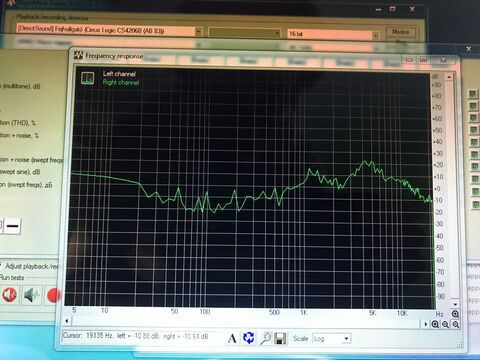
Task: Click the Modes button in the main window
Action: click(x=401, y=32)
